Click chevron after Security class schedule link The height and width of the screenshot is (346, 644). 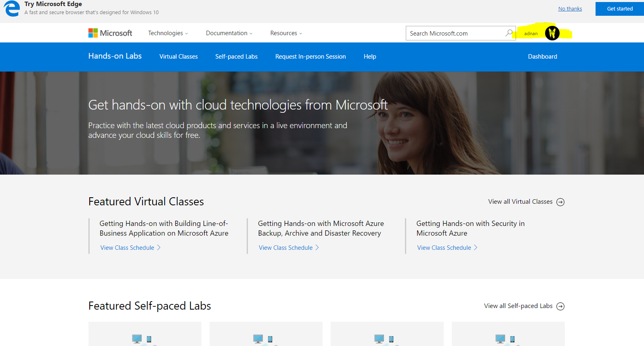476,247
